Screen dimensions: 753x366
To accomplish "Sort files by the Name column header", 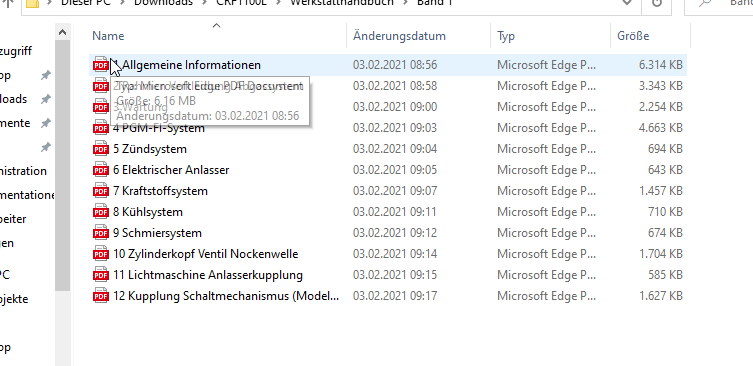I will click(x=108, y=36).
